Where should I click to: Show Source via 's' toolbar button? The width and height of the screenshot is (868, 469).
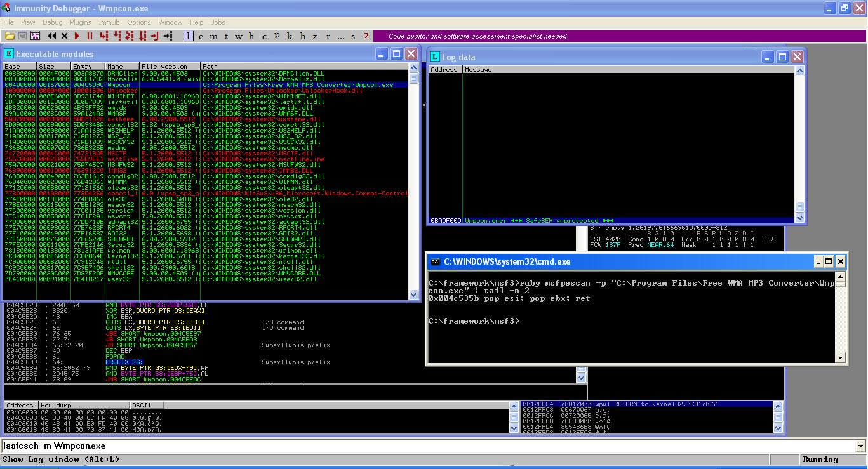(353, 36)
